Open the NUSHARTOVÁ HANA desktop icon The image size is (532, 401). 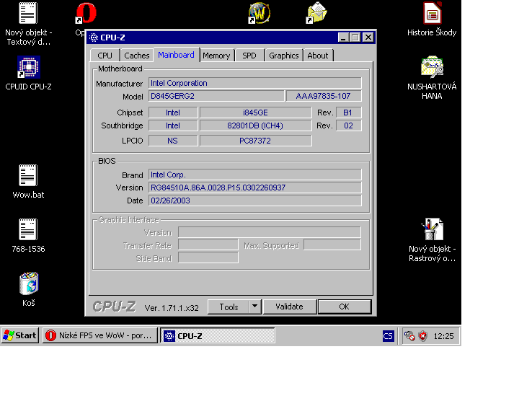pyautogui.click(x=432, y=68)
